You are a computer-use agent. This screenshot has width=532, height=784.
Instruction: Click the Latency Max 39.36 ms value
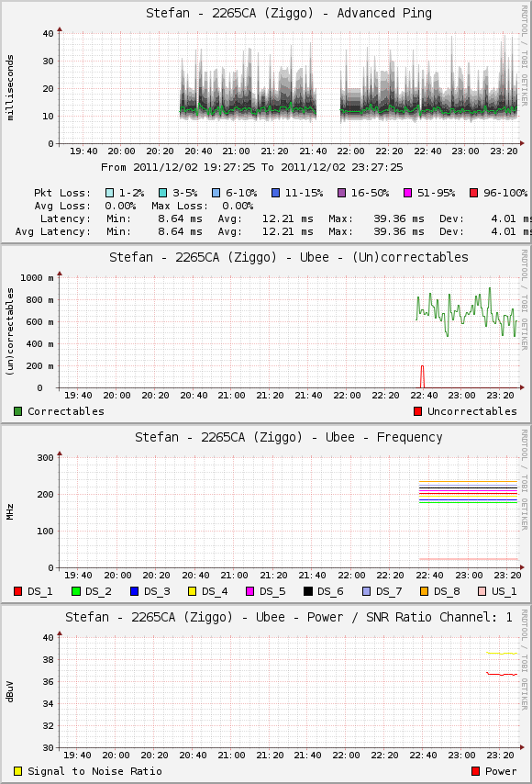399,219
